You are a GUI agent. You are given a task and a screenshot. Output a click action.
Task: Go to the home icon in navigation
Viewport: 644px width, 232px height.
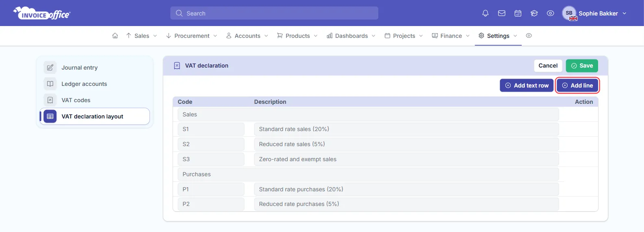point(115,36)
